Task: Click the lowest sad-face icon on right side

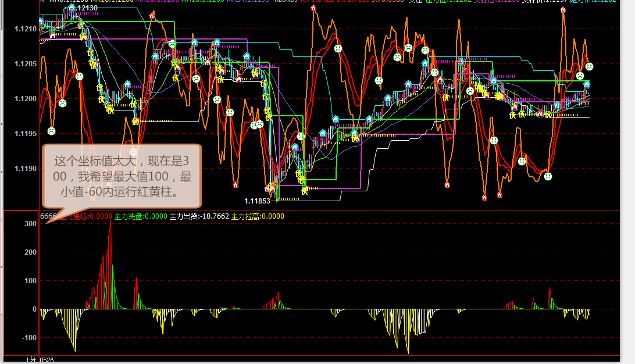Action: point(548,176)
